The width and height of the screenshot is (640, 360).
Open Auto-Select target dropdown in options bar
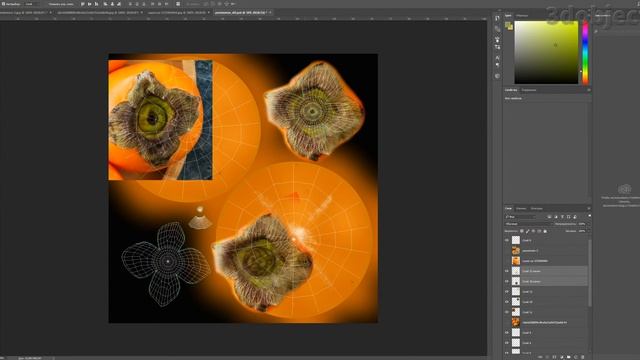point(31,4)
